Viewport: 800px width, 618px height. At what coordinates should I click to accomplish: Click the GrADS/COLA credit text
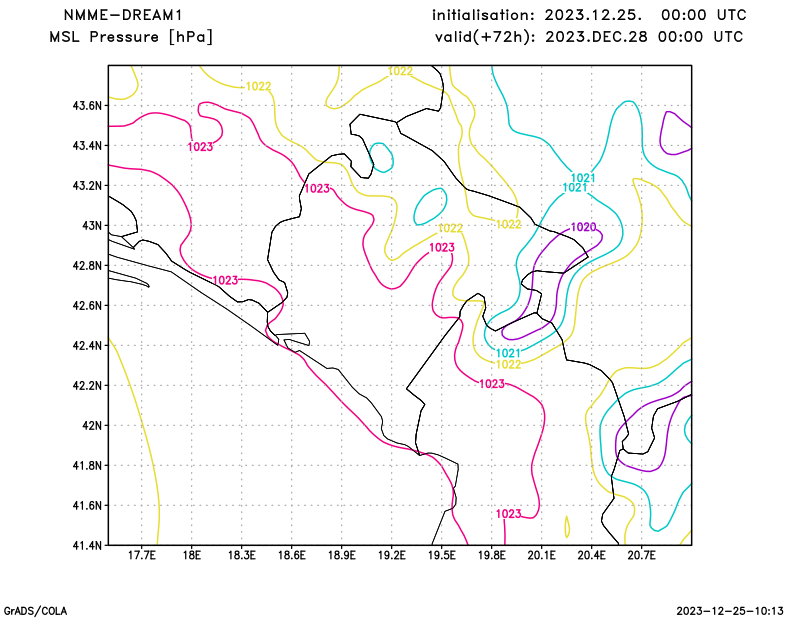tap(35, 611)
